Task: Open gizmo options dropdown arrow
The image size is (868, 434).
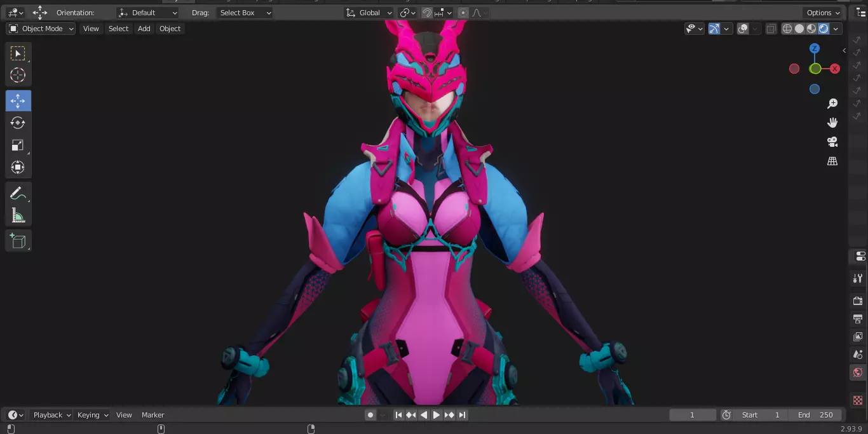Action: pyautogui.click(x=726, y=29)
